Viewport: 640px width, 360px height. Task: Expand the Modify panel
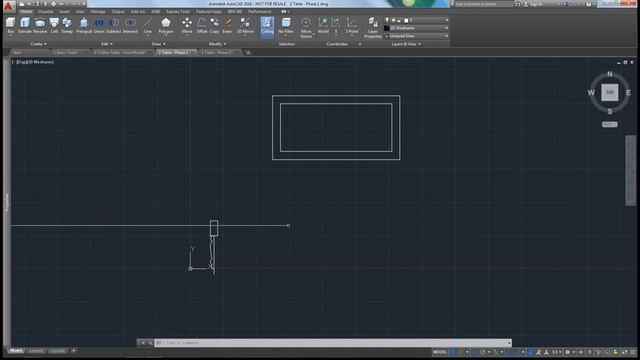tap(217, 44)
